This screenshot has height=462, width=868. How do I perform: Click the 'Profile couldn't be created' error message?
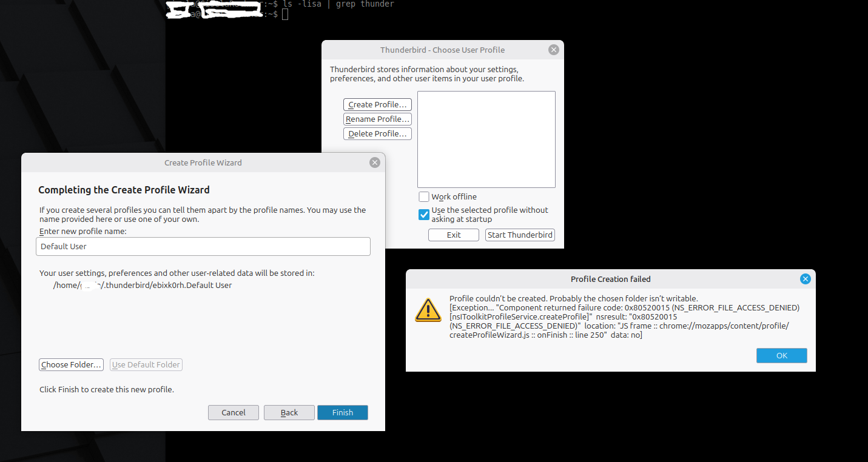point(624,317)
